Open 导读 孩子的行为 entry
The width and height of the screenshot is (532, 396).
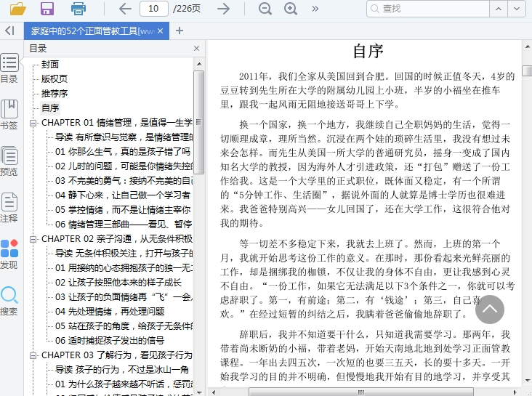click(x=122, y=370)
